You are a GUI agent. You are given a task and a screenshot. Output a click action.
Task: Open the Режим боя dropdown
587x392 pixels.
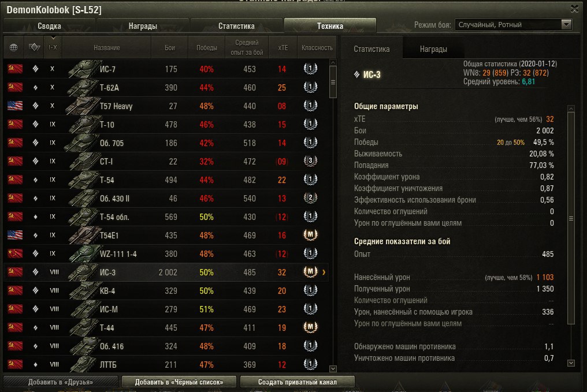point(513,25)
